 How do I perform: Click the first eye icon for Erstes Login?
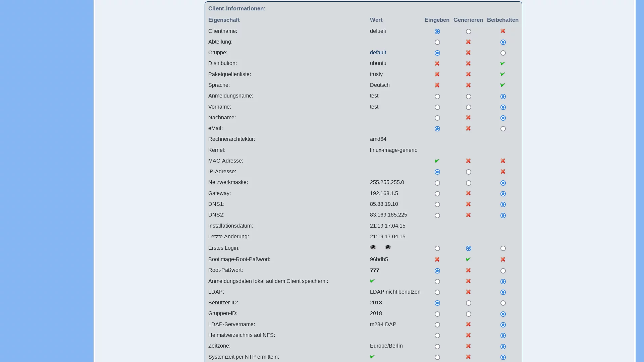pyautogui.click(x=373, y=247)
